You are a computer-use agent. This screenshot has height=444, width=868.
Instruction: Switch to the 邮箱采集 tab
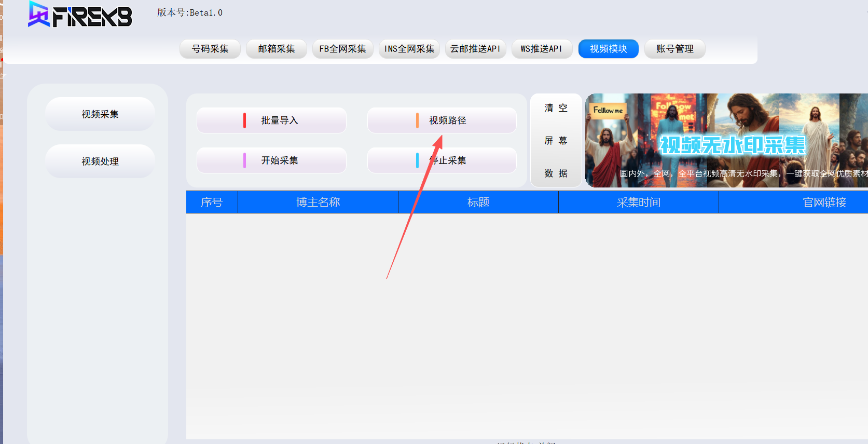[x=276, y=49]
